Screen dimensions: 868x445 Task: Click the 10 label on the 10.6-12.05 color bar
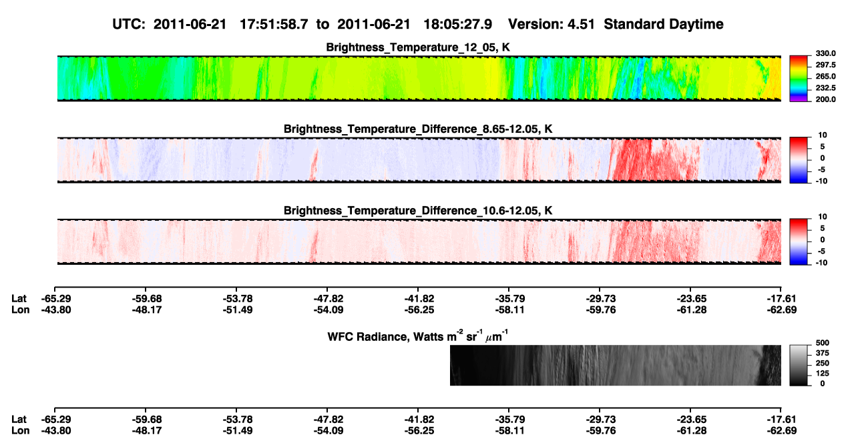(823, 217)
